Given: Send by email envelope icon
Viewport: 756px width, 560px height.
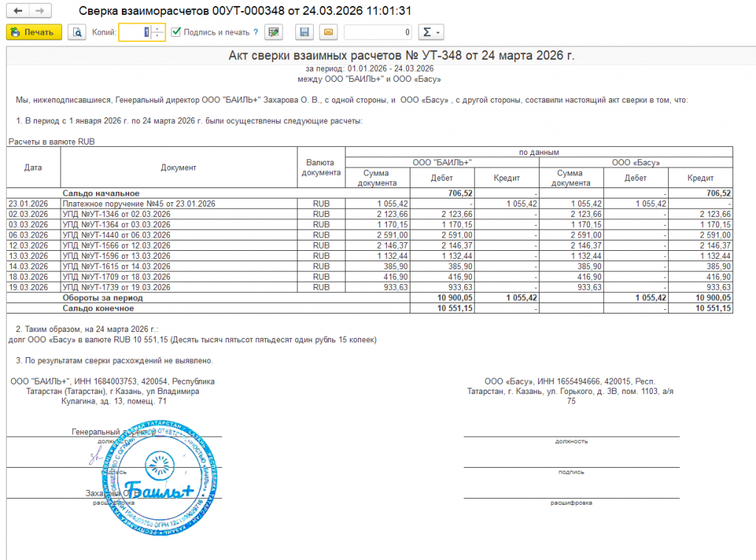Looking at the screenshot, I should tap(329, 32).
